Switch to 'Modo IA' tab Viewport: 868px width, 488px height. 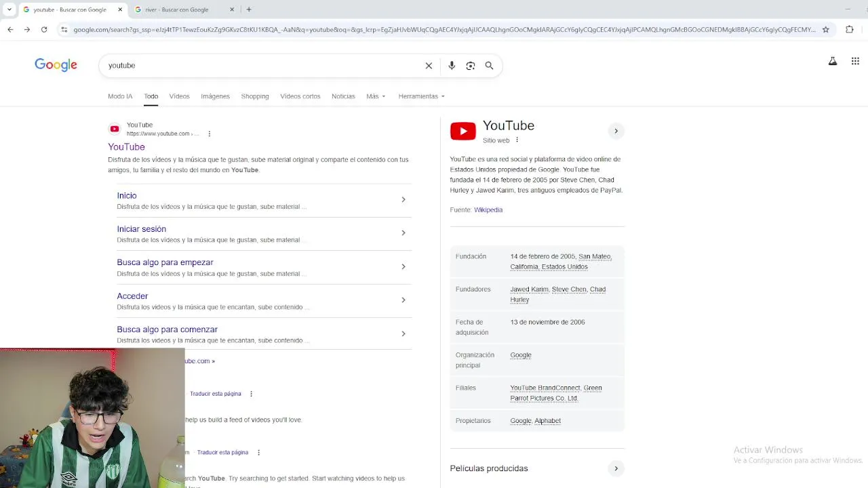(120, 96)
